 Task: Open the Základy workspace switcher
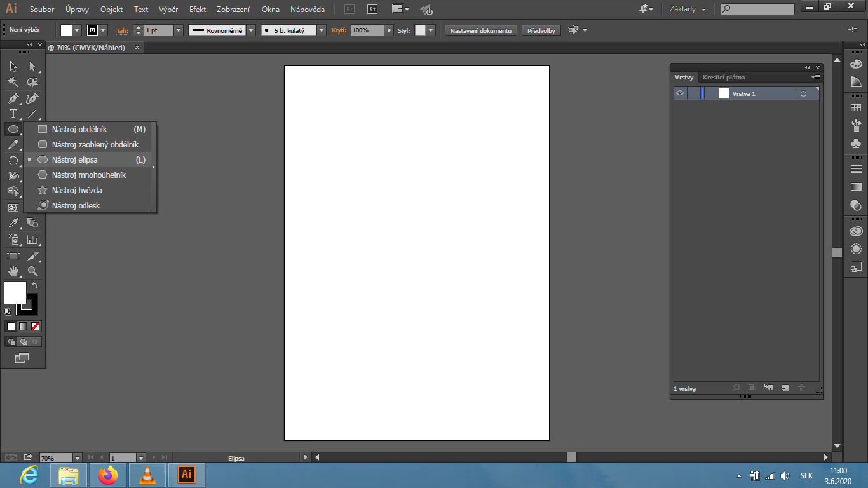click(687, 10)
